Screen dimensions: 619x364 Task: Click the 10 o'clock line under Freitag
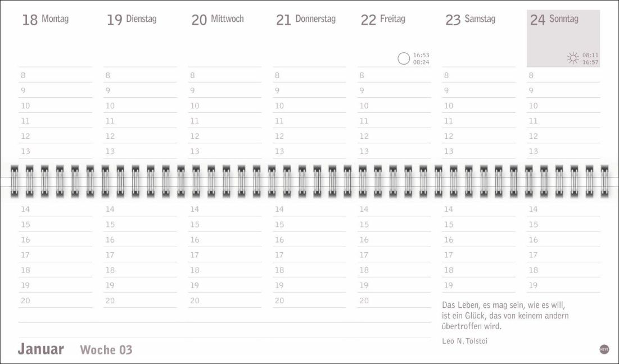394,106
